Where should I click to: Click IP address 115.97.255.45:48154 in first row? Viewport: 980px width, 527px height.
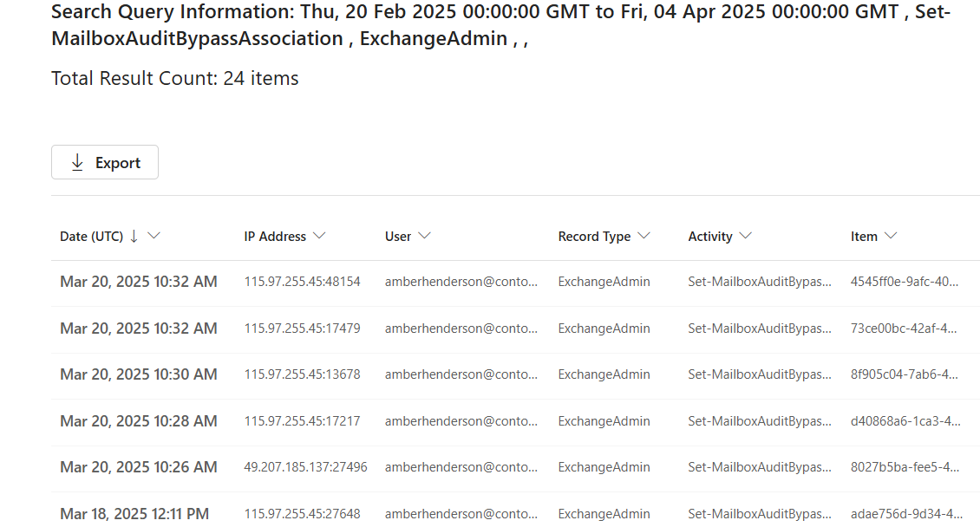(301, 282)
